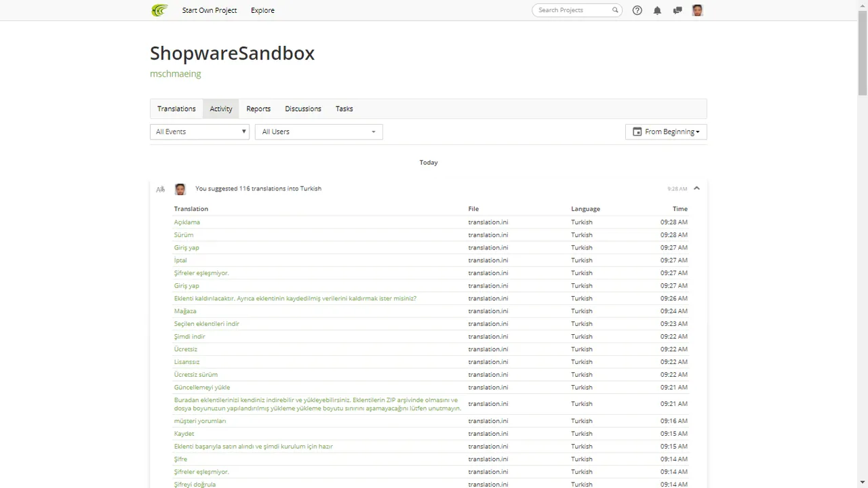Click the Crowdin logo icon
Viewport: 868px width, 488px height.
coord(159,10)
